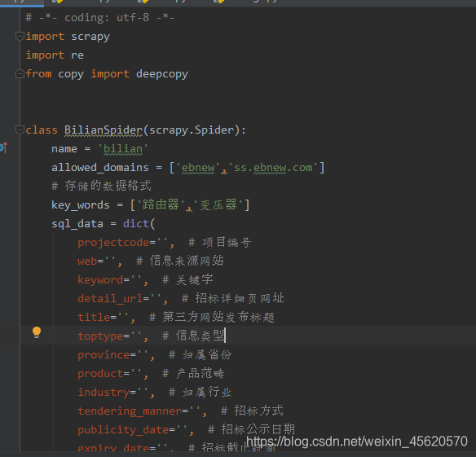This screenshot has width=476, height=457.
Task: Click the 'BilianSpider' class name
Action: pos(104,130)
